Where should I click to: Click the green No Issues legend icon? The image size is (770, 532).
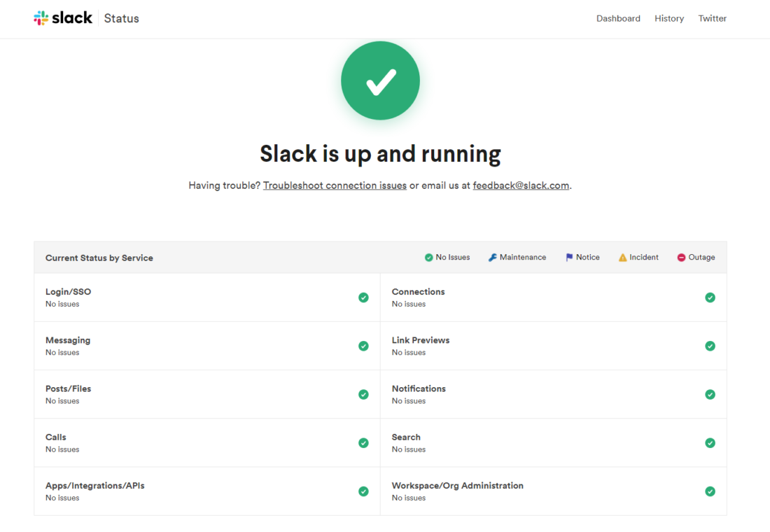pyautogui.click(x=428, y=257)
